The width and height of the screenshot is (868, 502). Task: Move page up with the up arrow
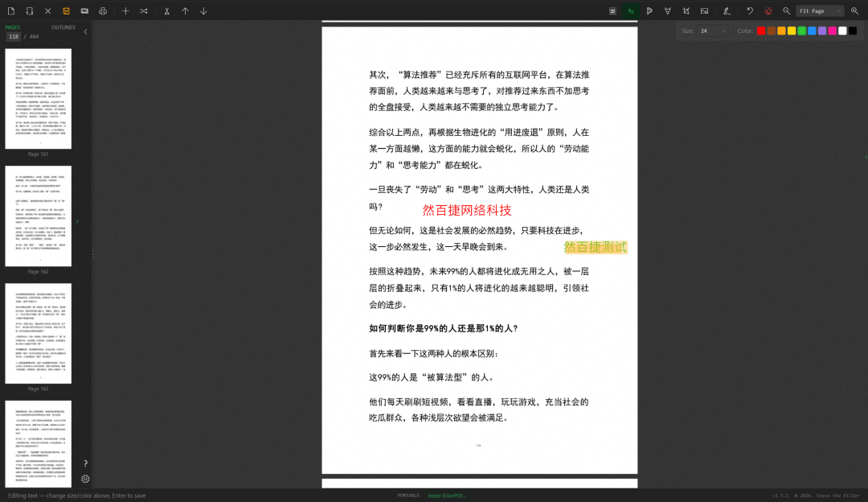[x=186, y=11]
